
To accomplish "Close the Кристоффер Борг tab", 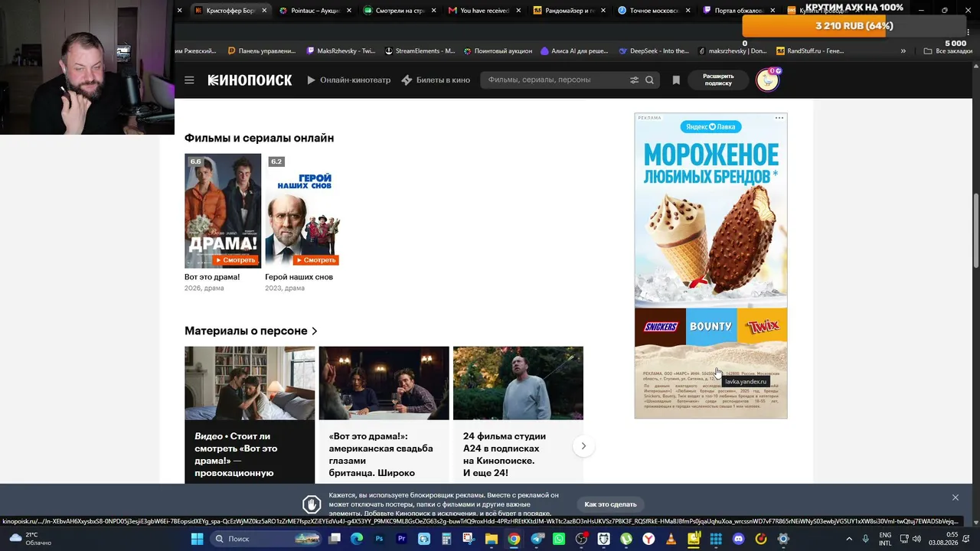I will click(x=264, y=11).
